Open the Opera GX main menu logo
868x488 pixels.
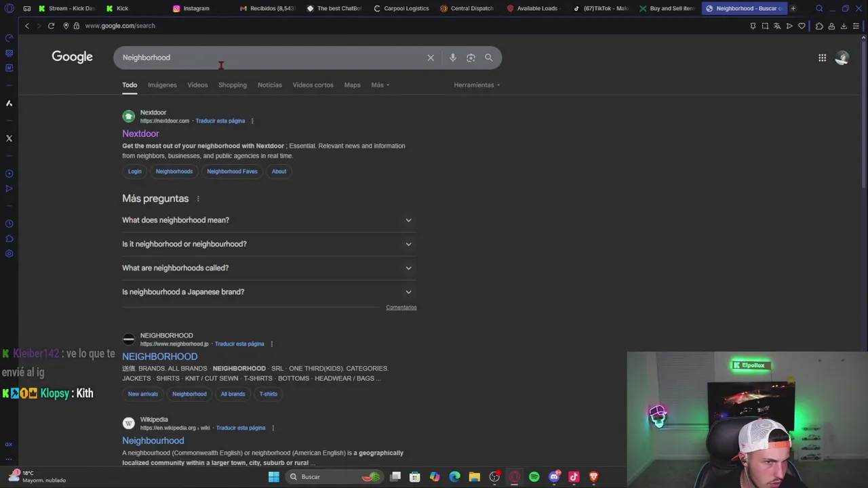coord(9,9)
